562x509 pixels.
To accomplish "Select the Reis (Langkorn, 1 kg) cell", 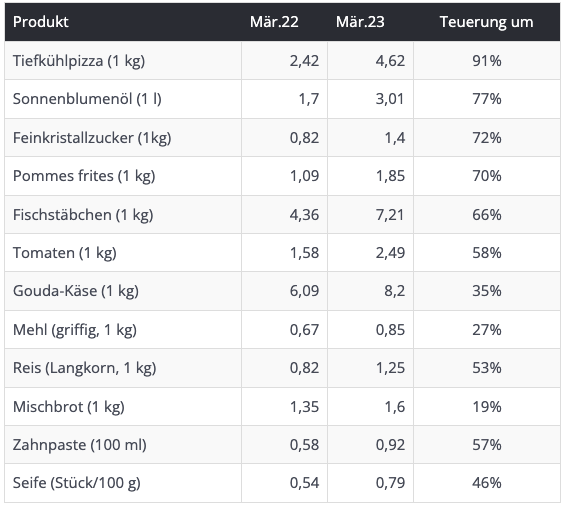I will tap(85, 368).
